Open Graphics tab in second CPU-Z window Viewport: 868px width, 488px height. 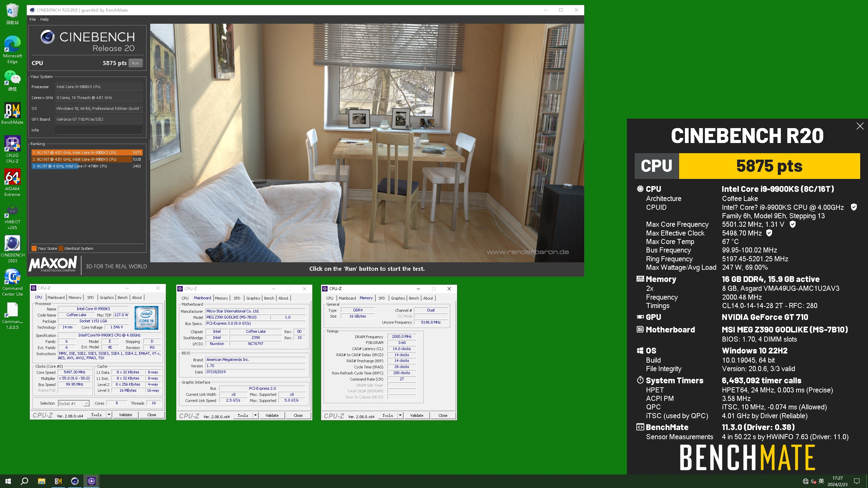(253, 298)
